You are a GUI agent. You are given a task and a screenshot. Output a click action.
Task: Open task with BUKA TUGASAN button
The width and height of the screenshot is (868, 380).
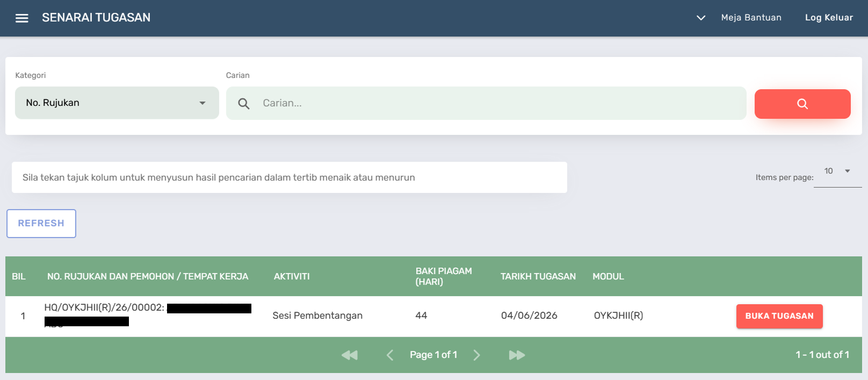pyautogui.click(x=779, y=316)
